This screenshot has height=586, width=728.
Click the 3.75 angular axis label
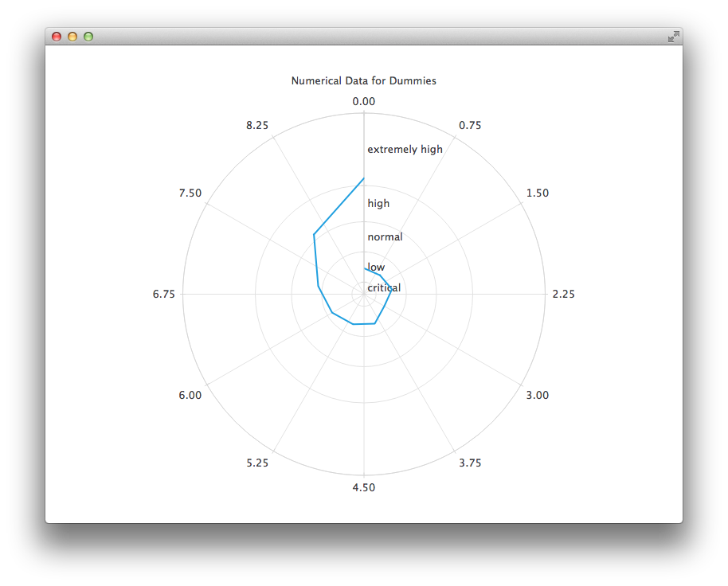tap(469, 463)
